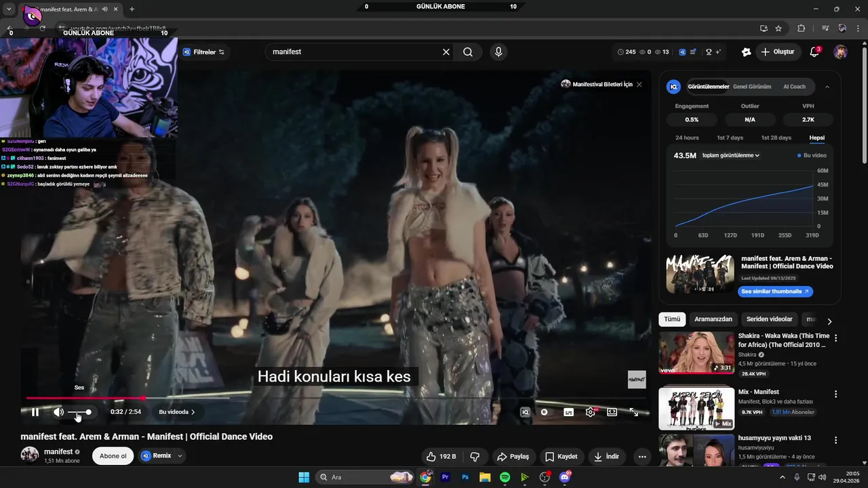Switch to the Görüntülenmeler tab

point(708,87)
